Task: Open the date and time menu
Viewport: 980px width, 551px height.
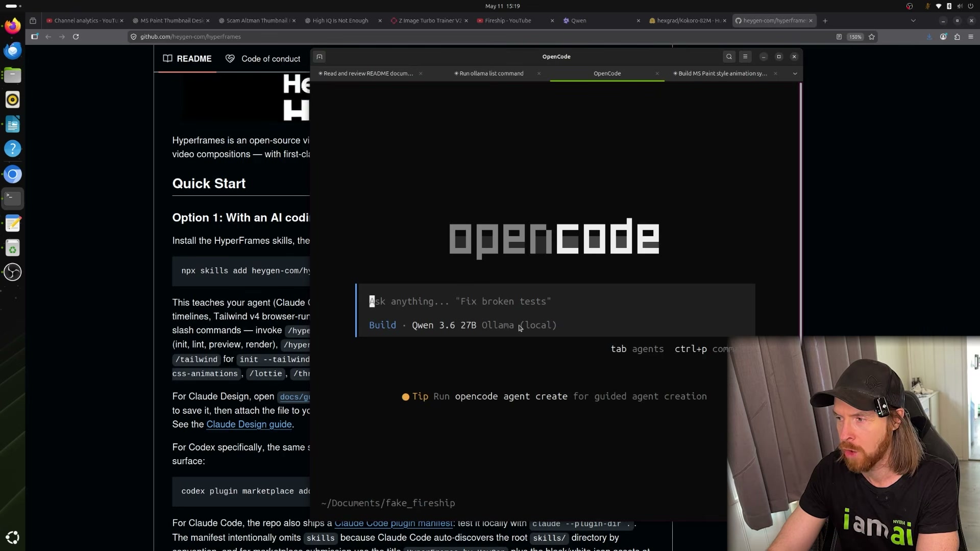Action: coord(502,6)
